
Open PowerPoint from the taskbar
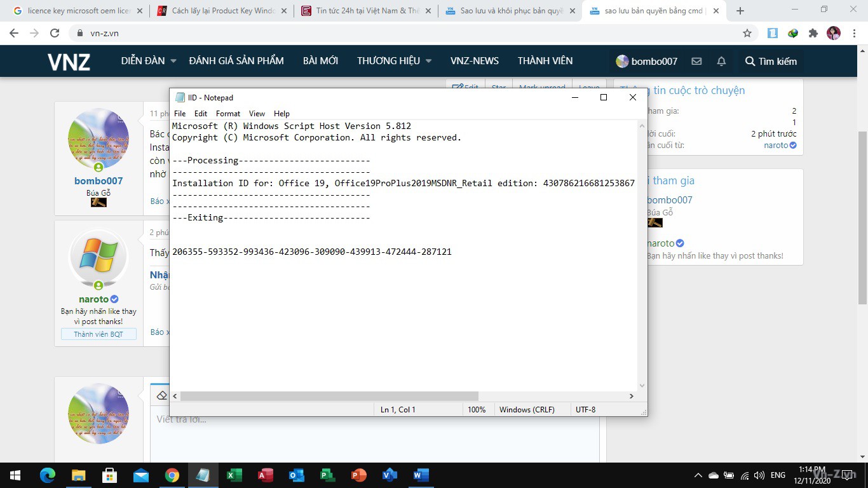click(x=359, y=475)
